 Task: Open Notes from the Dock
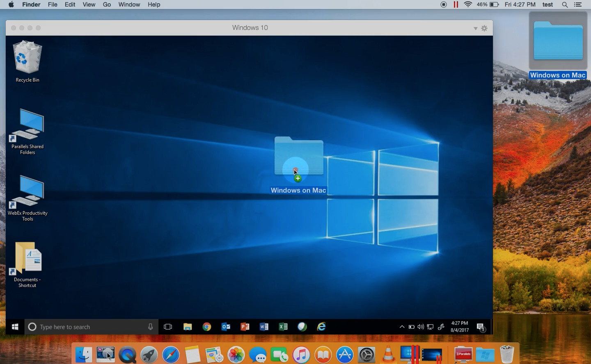[x=192, y=355]
